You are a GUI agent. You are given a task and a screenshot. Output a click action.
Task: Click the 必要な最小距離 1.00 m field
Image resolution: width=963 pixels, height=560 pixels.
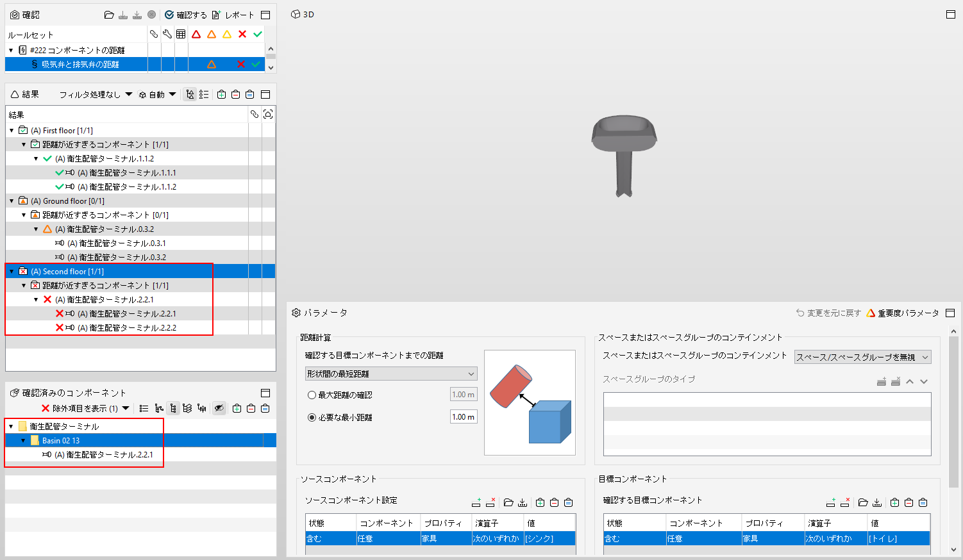(x=464, y=416)
